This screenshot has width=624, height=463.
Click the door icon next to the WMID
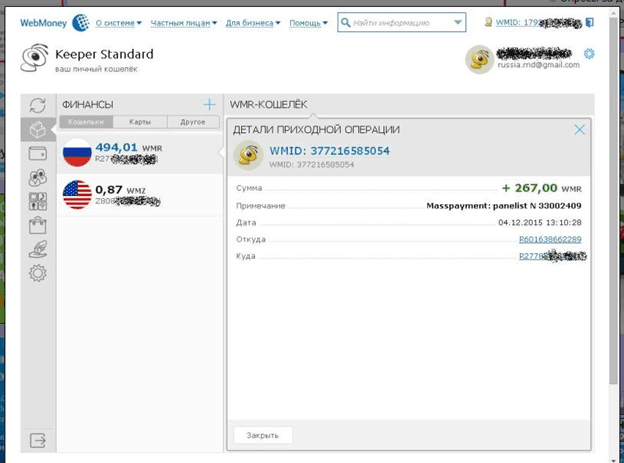pos(590,22)
